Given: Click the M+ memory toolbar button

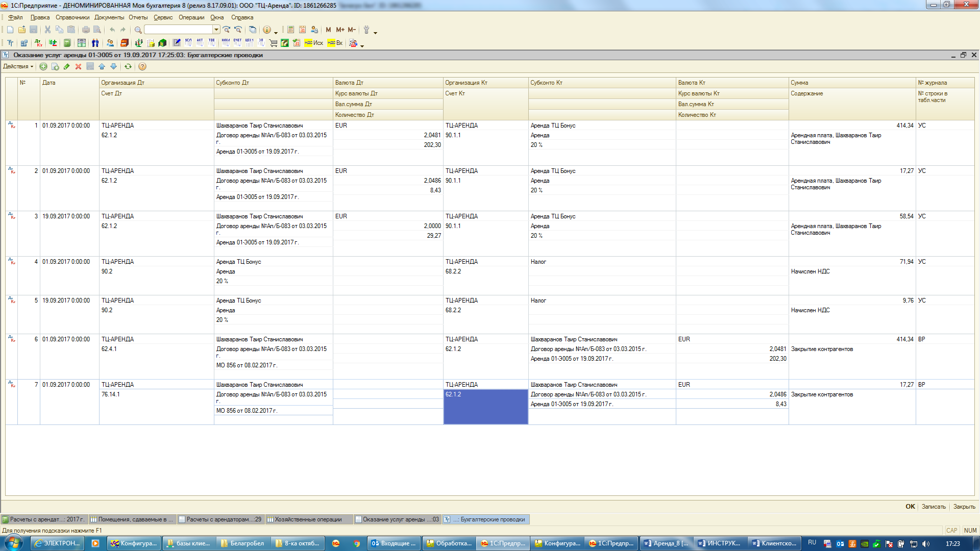Looking at the screenshot, I should pyautogui.click(x=340, y=30).
